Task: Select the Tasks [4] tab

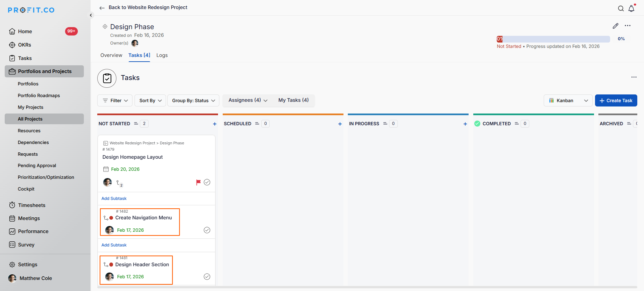Action: click(x=139, y=55)
